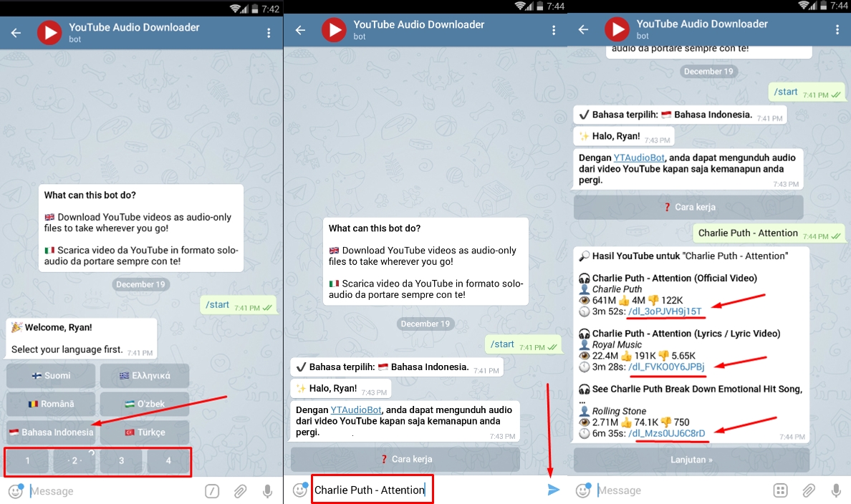Open emoji picker in middle phone screen
The image size is (851, 504).
pos(299,490)
